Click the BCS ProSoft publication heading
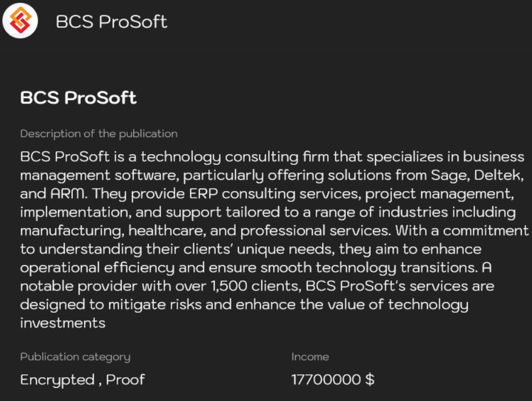The width and height of the screenshot is (532, 401). point(78,98)
